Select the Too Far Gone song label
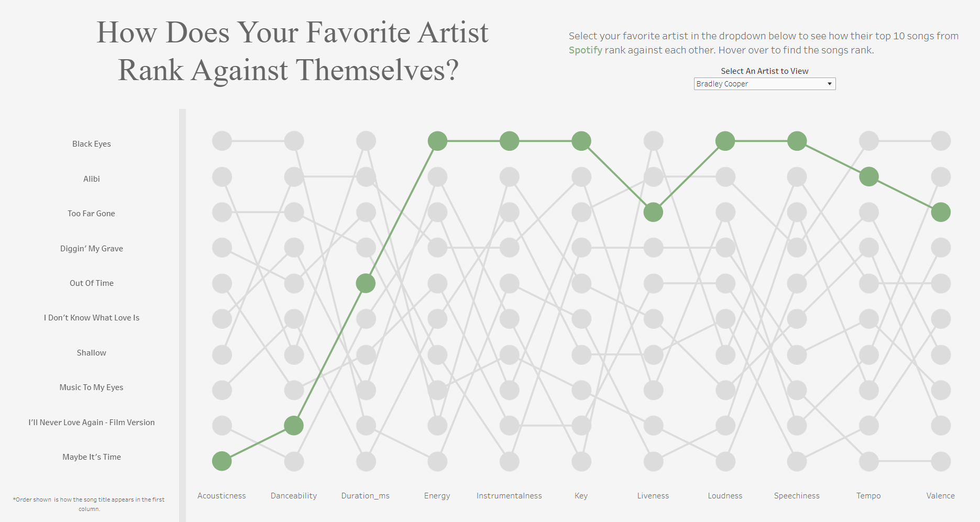The image size is (980, 522). pyautogui.click(x=91, y=214)
